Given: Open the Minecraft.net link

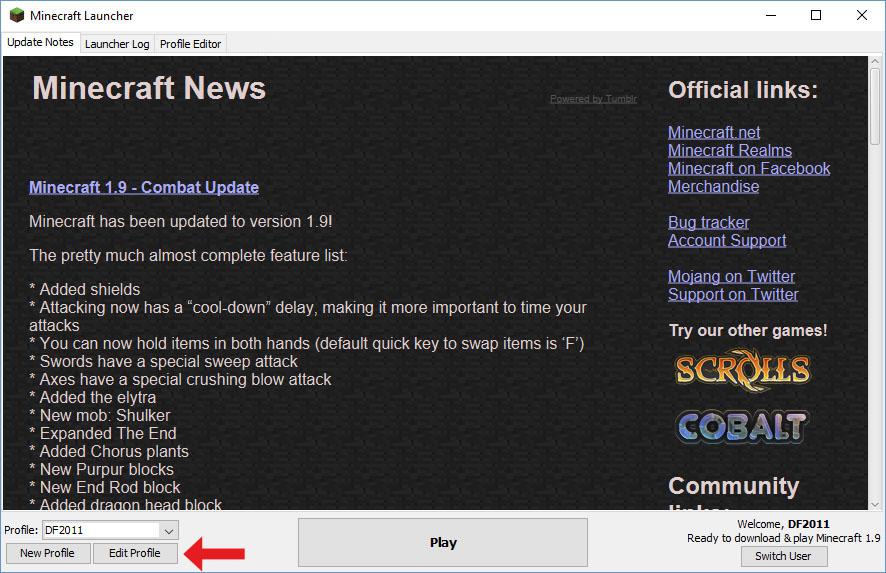Looking at the screenshot, I should [714, 132].
